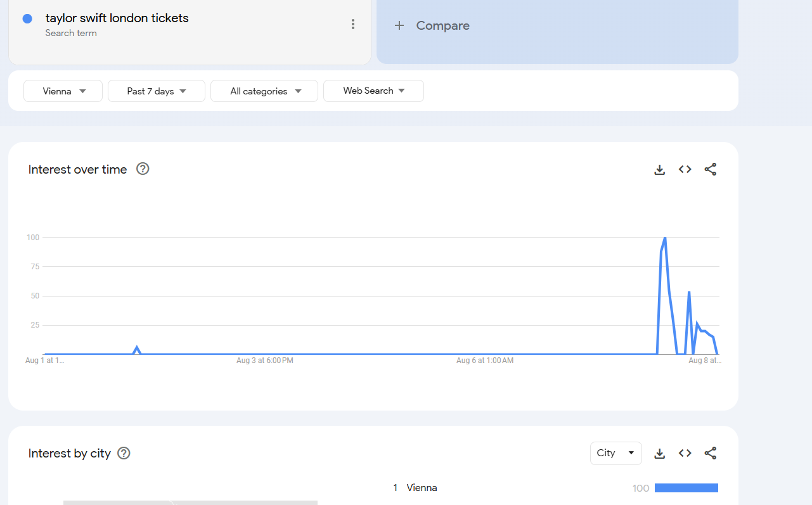
Task: Click the plus icon beside Compare
Action: pyautogui.click(x=399, y=26)
